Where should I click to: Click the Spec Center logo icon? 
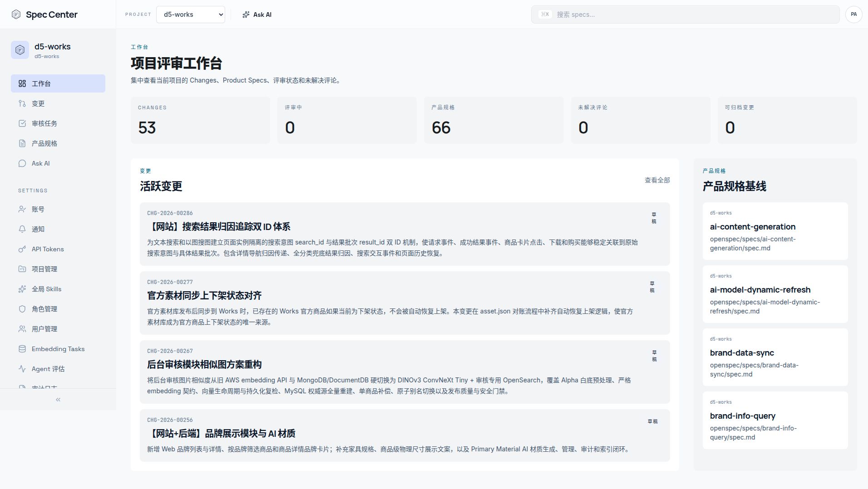pos(16,15)
